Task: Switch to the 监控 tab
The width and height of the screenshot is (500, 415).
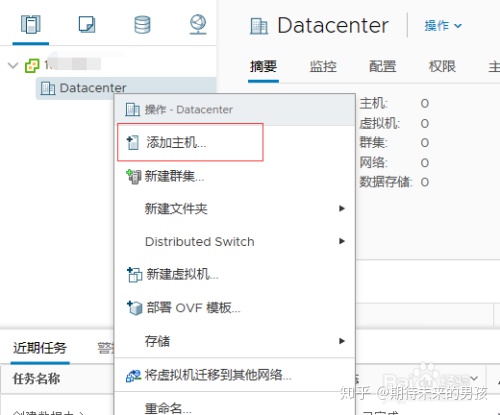Action: click(x=323, y=66)
